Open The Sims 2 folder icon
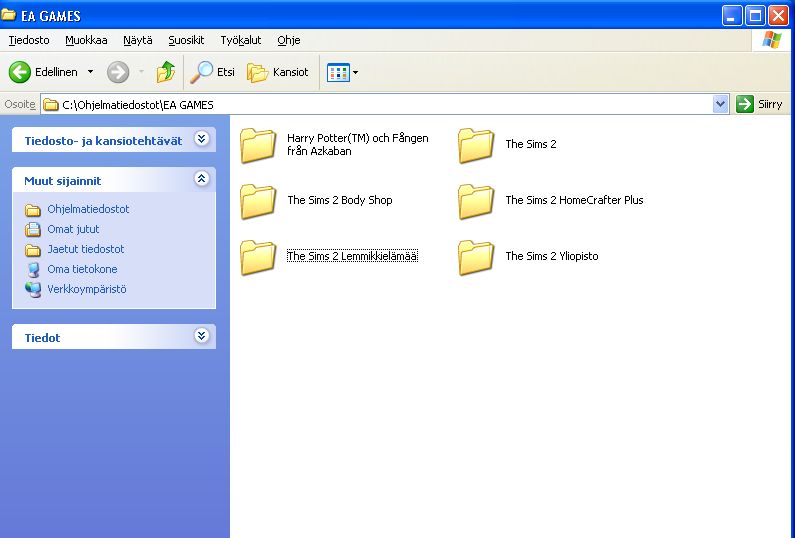Viewport: 795px width, 538px height. click(x=476, y=145)
